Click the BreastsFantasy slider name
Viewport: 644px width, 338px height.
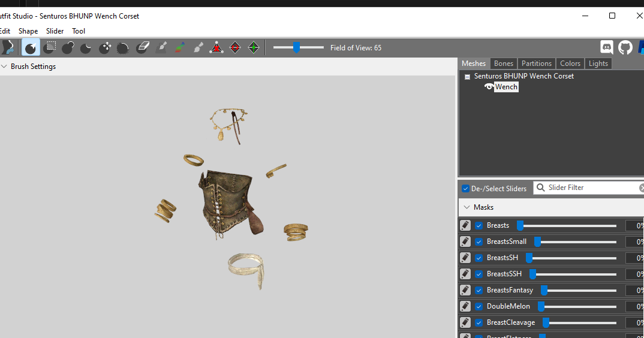pyautogui.click(x=510, y=290)
